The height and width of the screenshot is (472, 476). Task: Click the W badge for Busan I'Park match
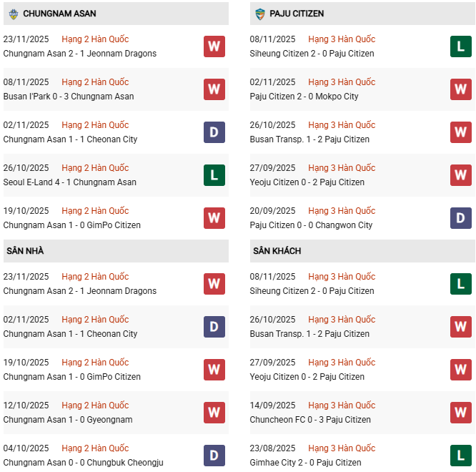214,89
